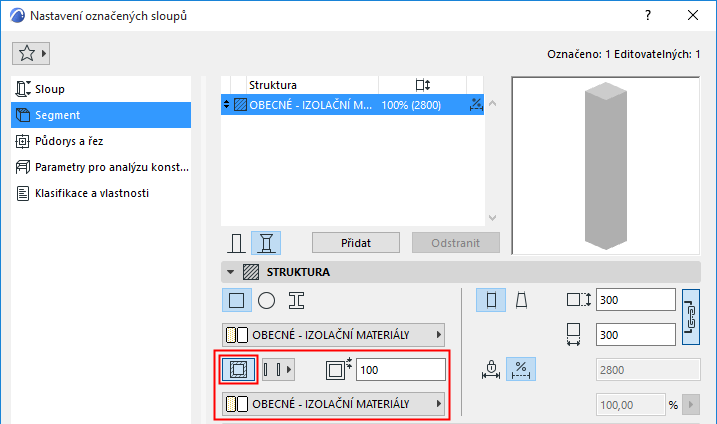Open the veneer building material dropdown

coord(332,404)
